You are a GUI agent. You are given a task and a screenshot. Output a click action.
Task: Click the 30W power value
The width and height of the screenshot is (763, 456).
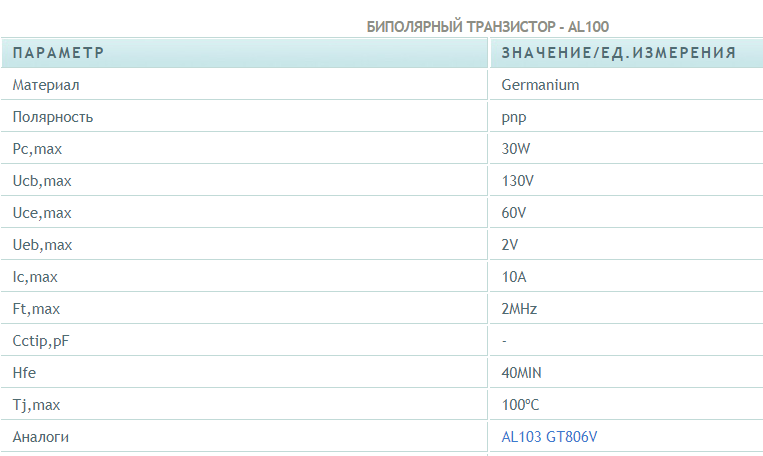[516, 149]
